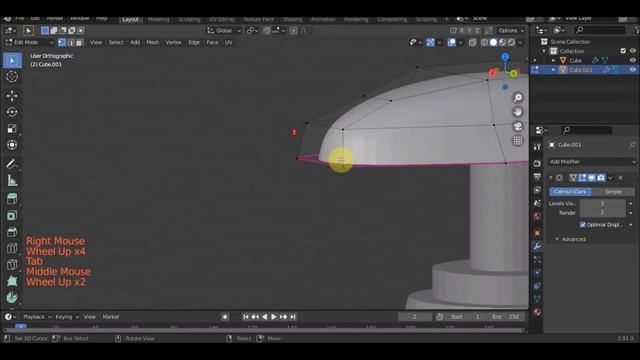Switch to wireframe viewport shading

(x=484, y=42)
